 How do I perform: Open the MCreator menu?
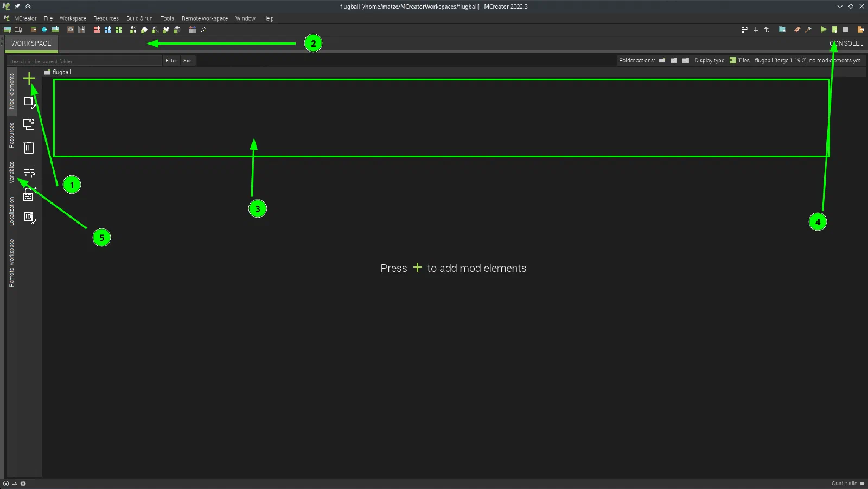coord(25,18)
